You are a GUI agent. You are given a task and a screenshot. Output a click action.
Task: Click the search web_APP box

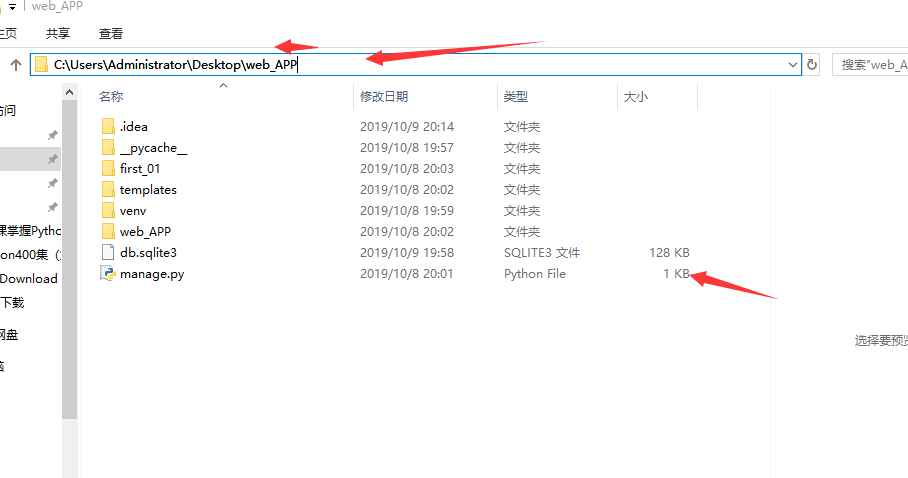click(x=870, y=64)
